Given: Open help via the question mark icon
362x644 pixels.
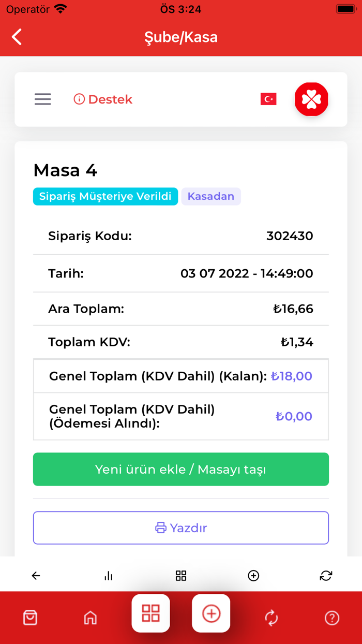Looking at the screenshot, I should tap(331, 618).
